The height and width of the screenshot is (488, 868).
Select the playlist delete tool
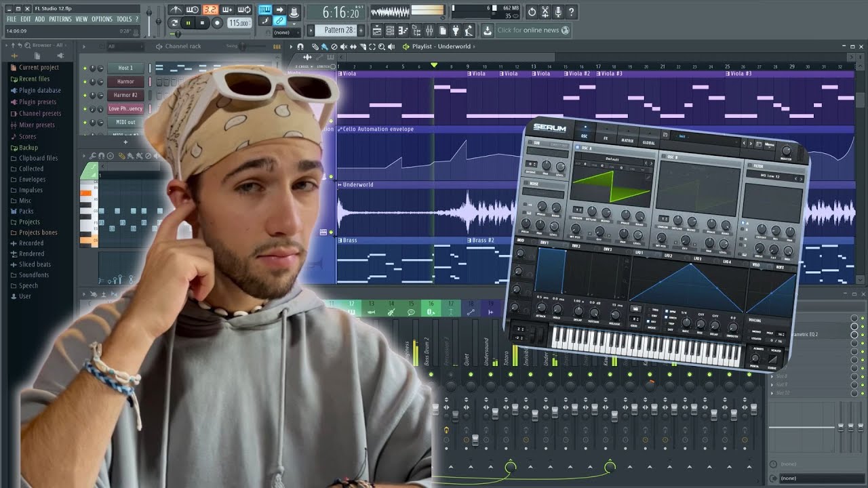[x=334, y=47]
